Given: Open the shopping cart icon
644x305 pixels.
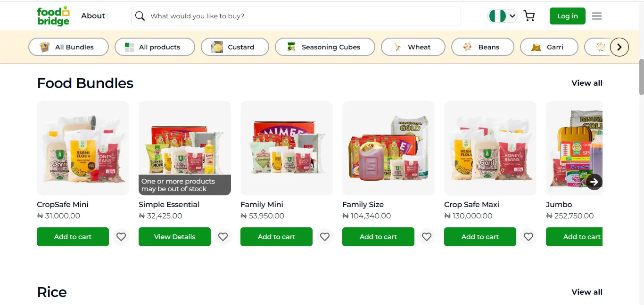Looking at the screenshot, I should pos(529,16).
